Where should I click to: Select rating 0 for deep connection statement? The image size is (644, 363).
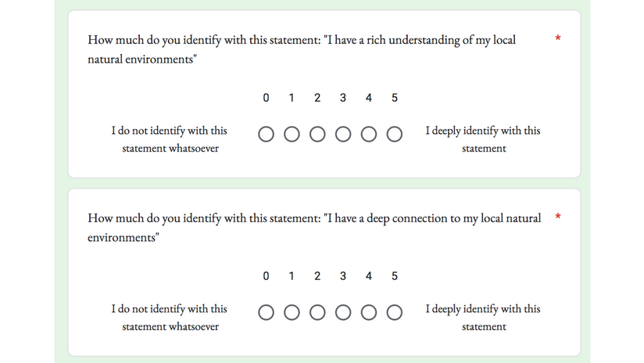[x=267, y=313]
